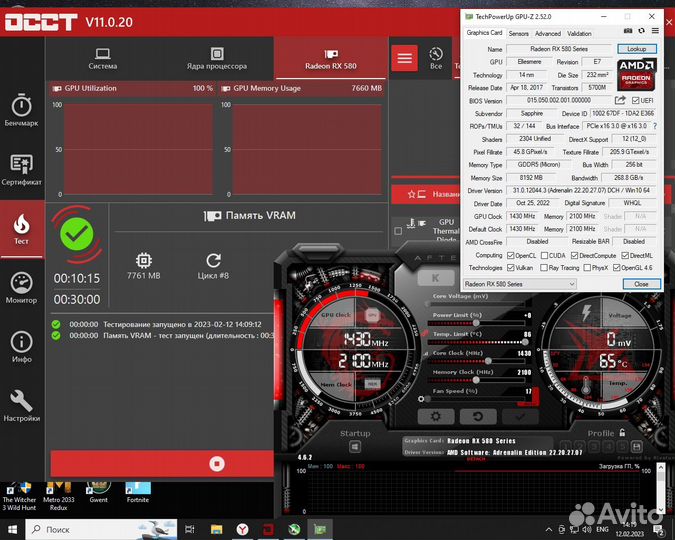Open the Инфо section in OCCT sidebar
The height and width of the screenshot is (540, 675).
[22, 347]
